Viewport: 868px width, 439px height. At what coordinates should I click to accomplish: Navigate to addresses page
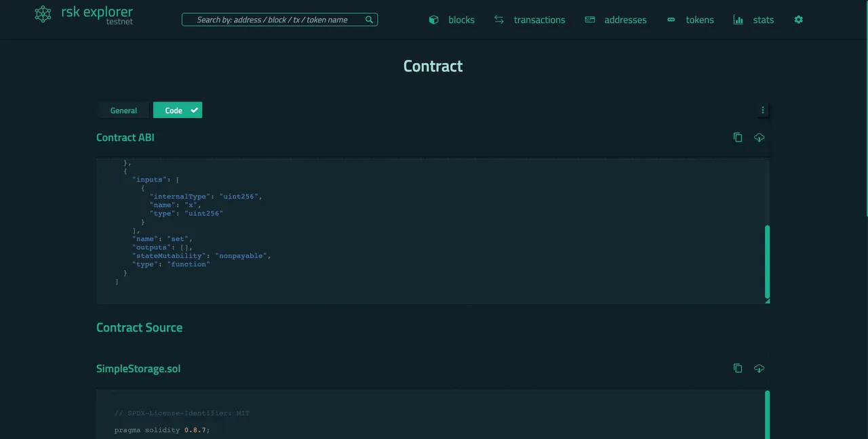tap(625, 20)
